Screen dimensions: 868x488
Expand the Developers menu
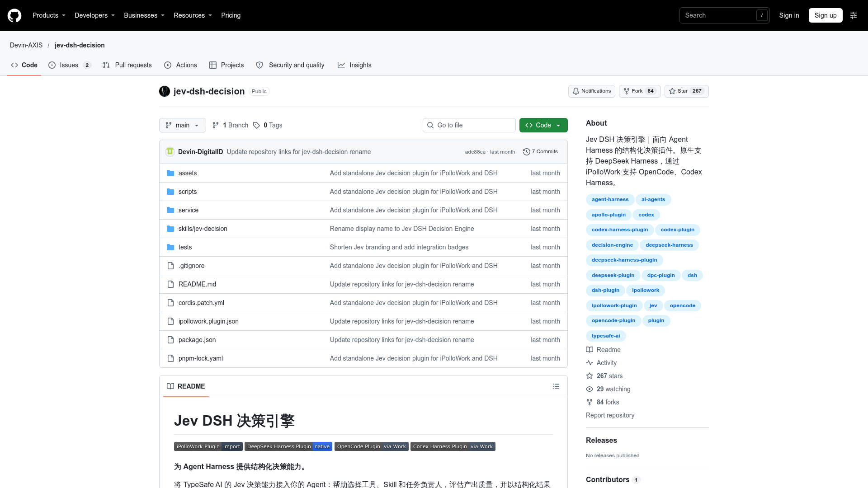pos(94,15)
